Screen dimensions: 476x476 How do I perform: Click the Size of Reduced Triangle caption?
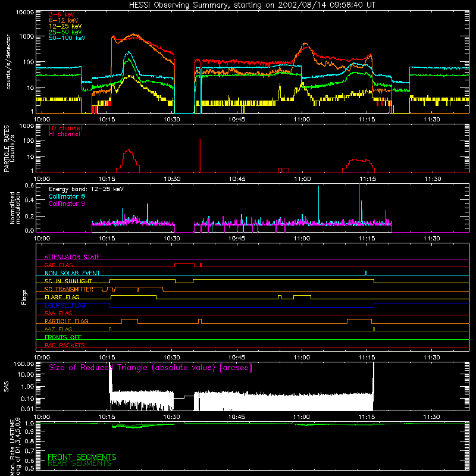click(x=151, y=368)
